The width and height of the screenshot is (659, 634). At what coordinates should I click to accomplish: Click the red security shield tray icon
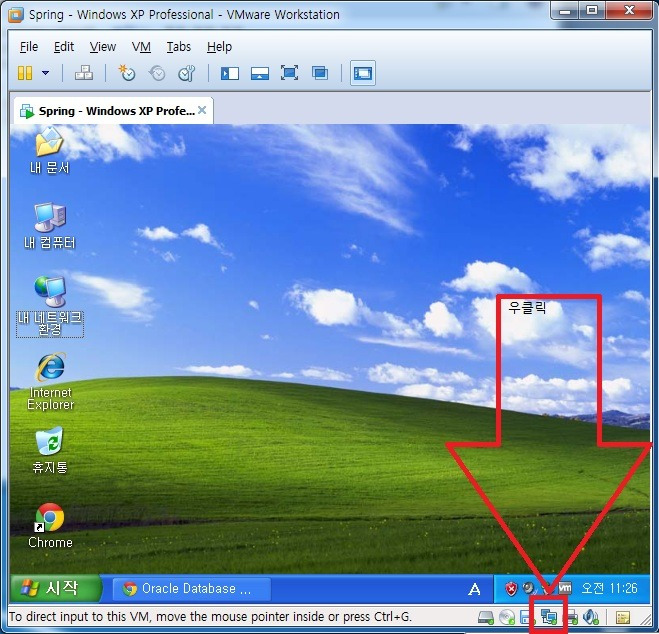511,589
